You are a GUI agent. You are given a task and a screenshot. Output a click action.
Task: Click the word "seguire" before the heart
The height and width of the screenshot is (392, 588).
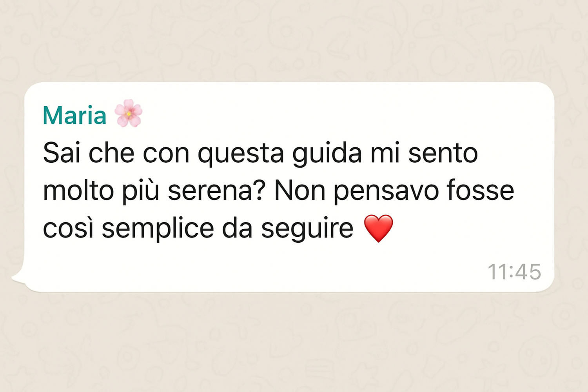click(x=307, y=229)
